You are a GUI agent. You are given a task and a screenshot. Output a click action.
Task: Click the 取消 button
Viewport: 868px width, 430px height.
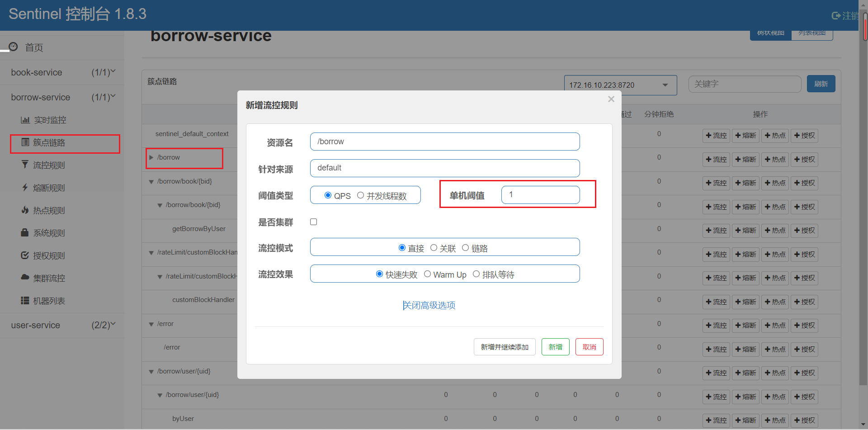point(590,347)
